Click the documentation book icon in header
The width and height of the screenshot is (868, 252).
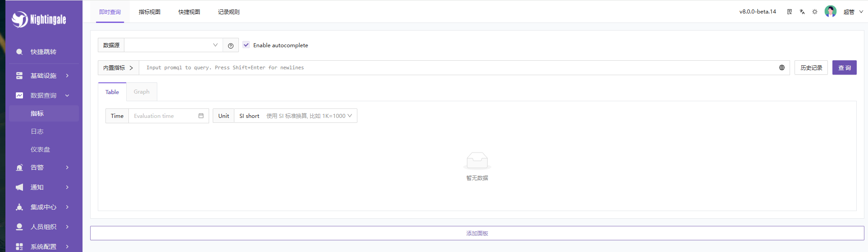[790, 12]
